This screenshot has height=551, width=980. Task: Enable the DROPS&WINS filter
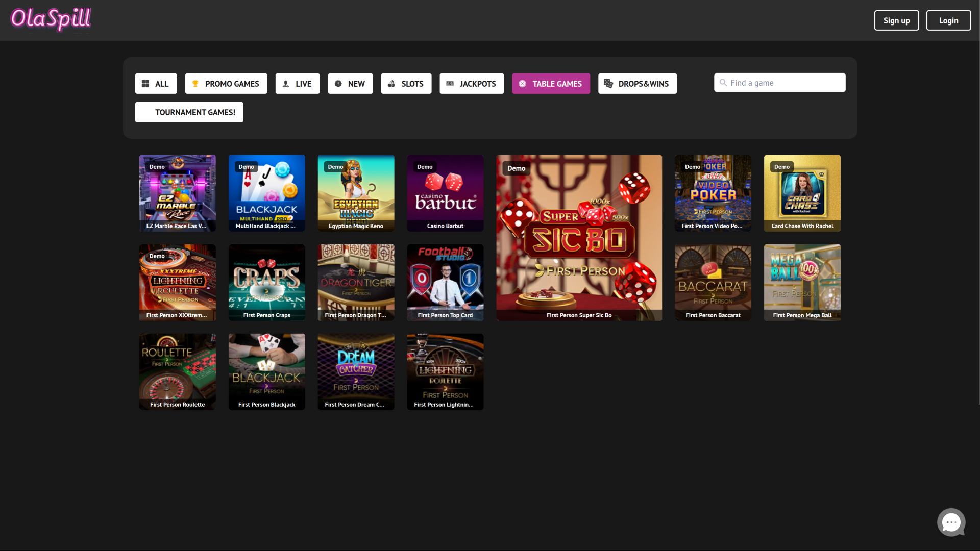click(637, 83)
